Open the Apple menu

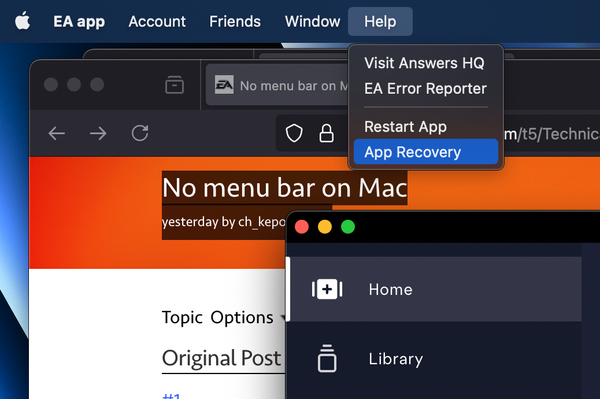[x=23, y=21]
